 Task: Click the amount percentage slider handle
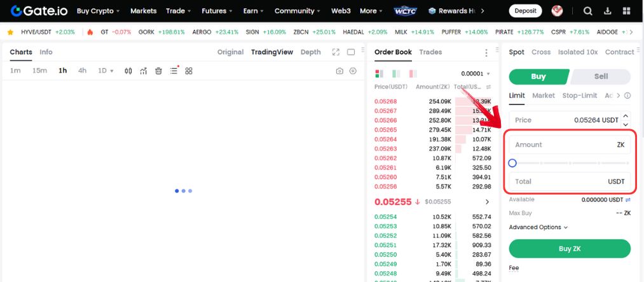(x=512, y=163)
